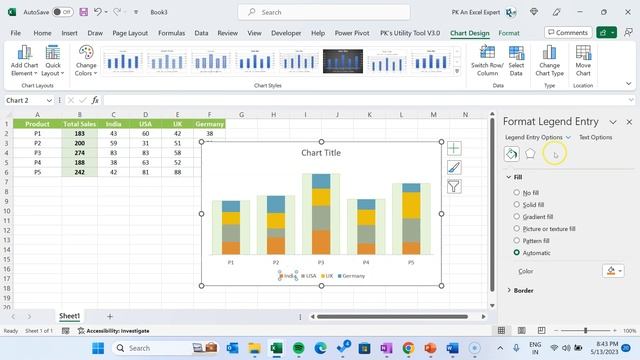Toggle the AutoSave switch
Screen dimensions: 640x360
(62, 12)
